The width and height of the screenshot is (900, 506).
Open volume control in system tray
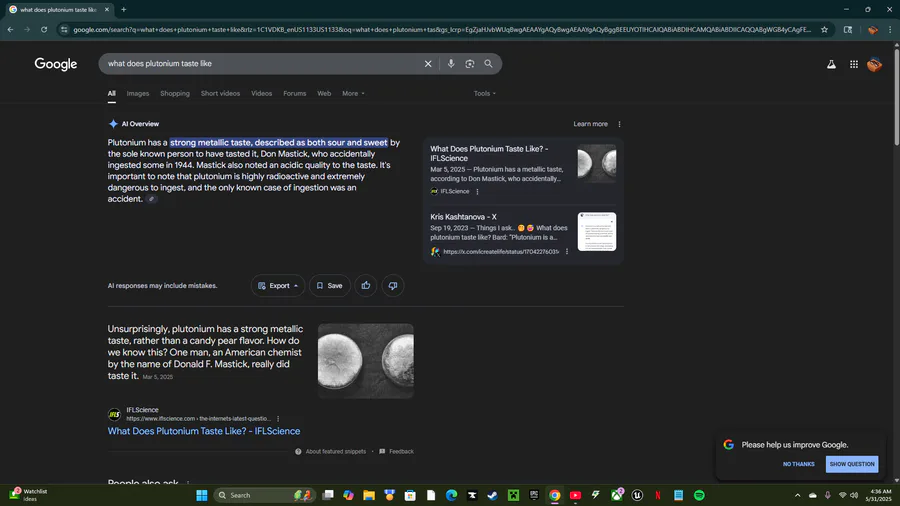tap(854, 495)
